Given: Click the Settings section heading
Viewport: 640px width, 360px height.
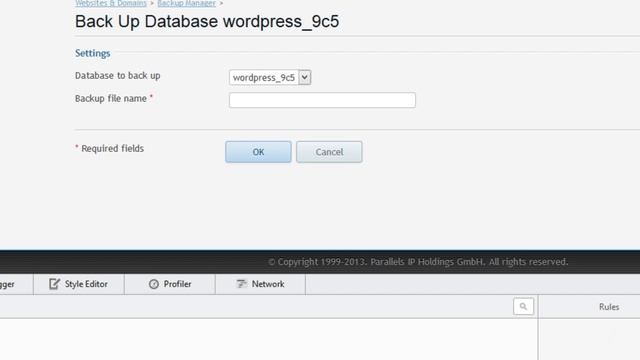Looking at the screenshot, I should point(93,53).
